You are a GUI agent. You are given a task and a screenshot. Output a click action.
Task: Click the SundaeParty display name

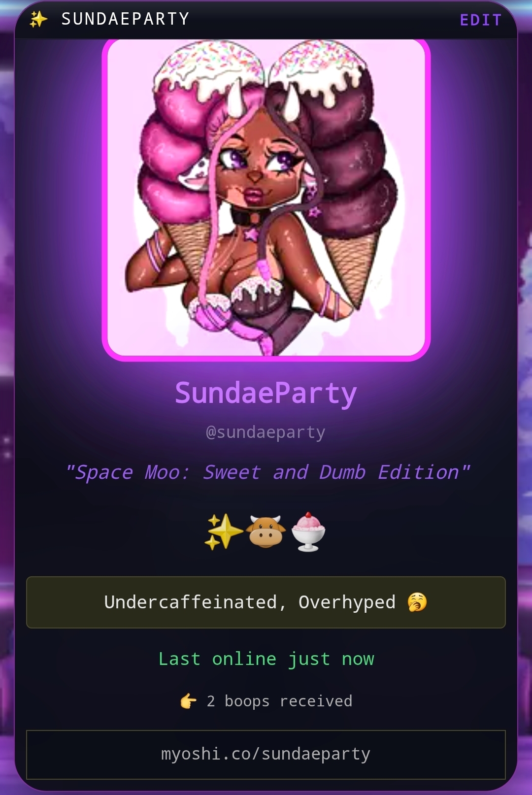[x=266, y=394]
